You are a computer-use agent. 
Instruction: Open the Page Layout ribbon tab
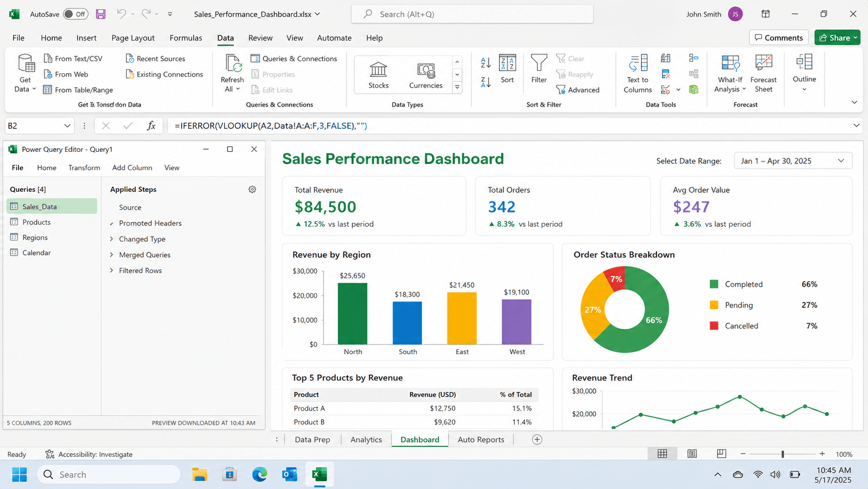click(133, 38)
